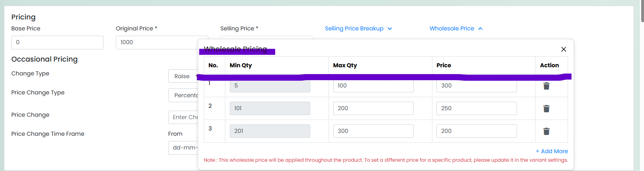Expand the Selling Price Breakup
Viewport: 644px width, 171px height.
358,28
